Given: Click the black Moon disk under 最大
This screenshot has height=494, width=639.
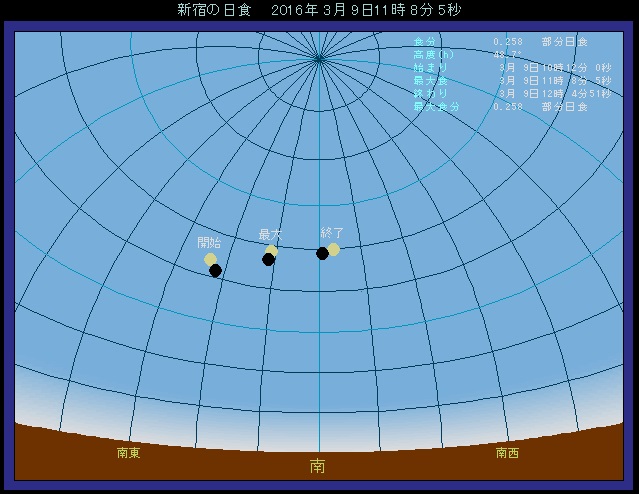Looking at the screenshot, I should pos(268,259).
